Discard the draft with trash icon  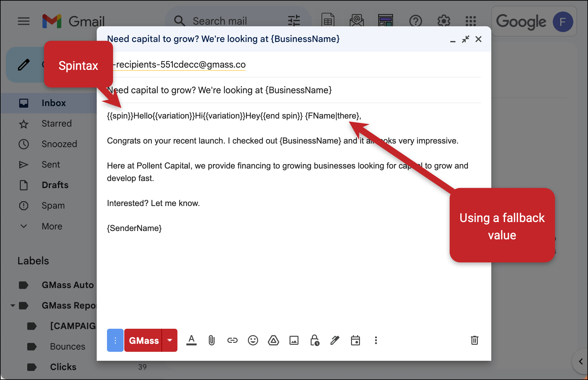point(475,340)
